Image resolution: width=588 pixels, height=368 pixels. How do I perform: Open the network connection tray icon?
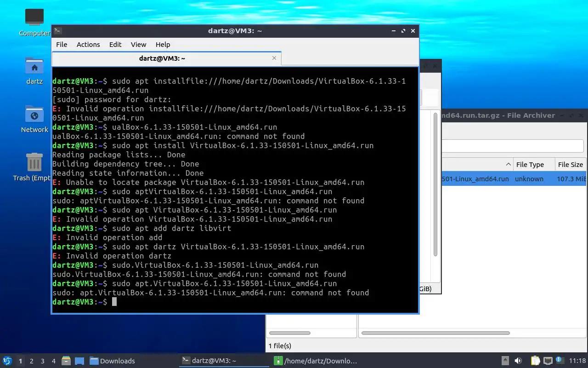pos(548,361)
